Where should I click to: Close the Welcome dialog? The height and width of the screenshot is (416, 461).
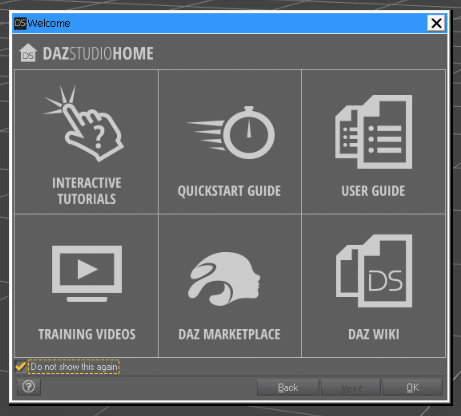pyautogui.click(x=436, y=23)
